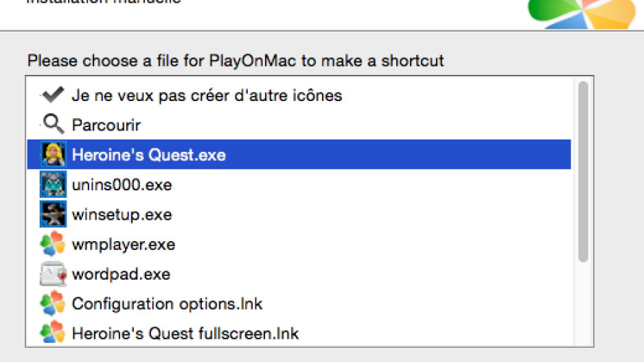
Task: Click the magnifying glass Parcourir icon
Action: point(54,124)
